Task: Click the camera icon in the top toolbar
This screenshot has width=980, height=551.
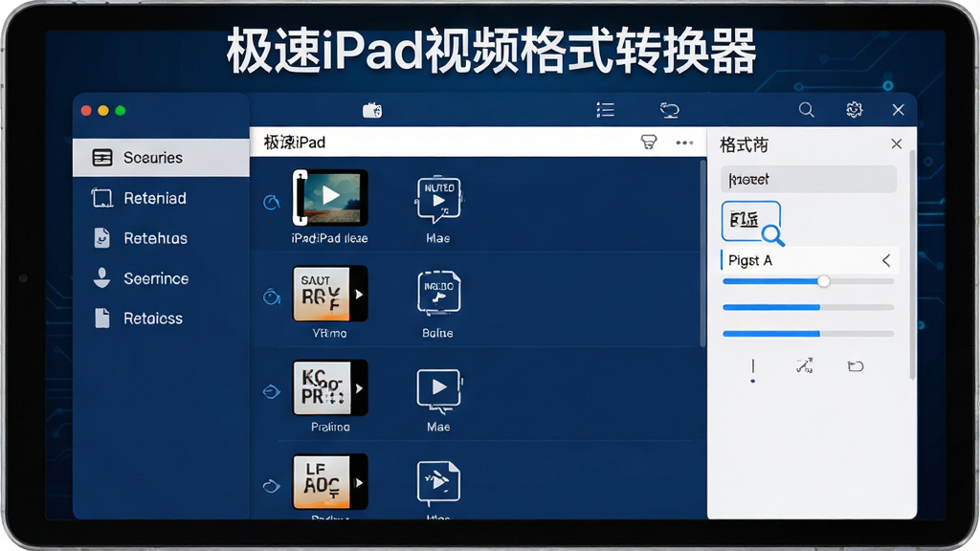Action: pyautogui.click(x=372, y=111)
